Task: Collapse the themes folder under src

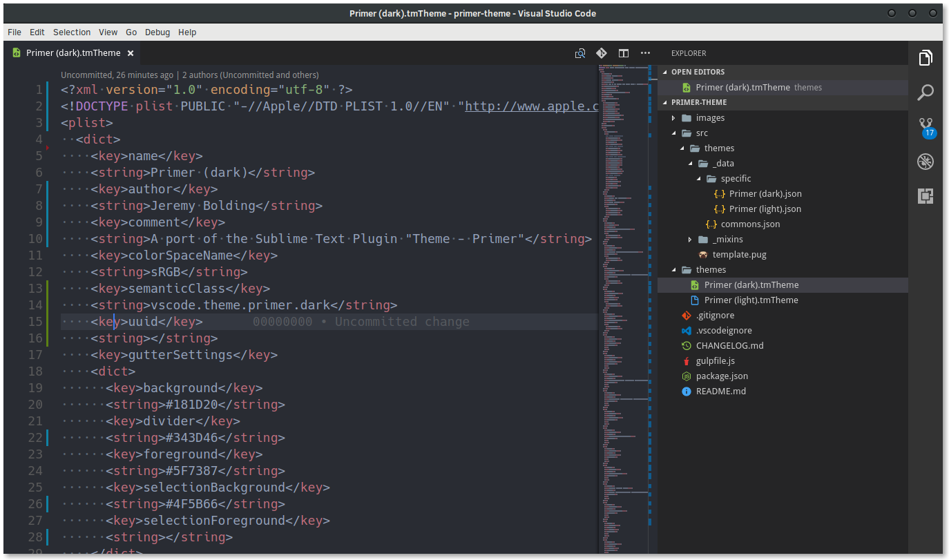Action: coord(682,148)
